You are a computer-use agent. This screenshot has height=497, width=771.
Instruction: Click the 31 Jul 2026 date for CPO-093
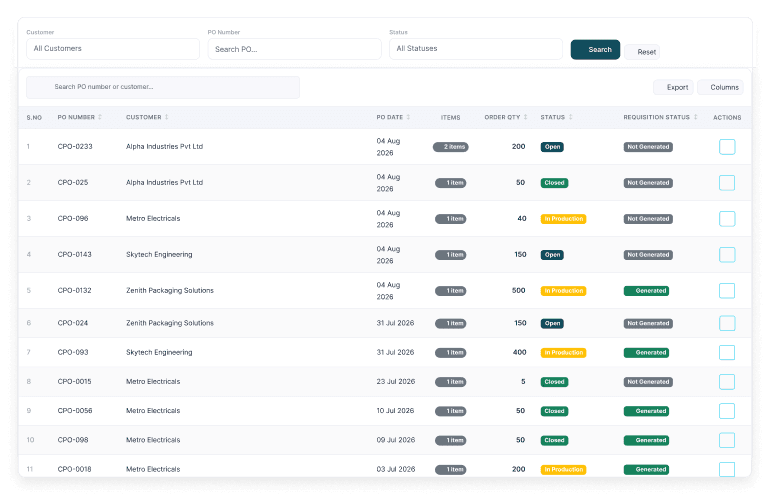pyautogui.click(x=395, y=352)
